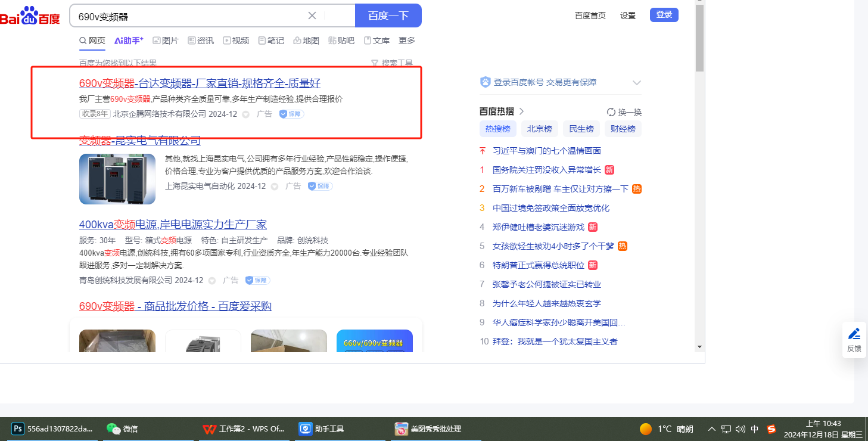Click 上海昆实电气自动化 source name
This screenshot has height=441, width=868.
pos(200,186)
